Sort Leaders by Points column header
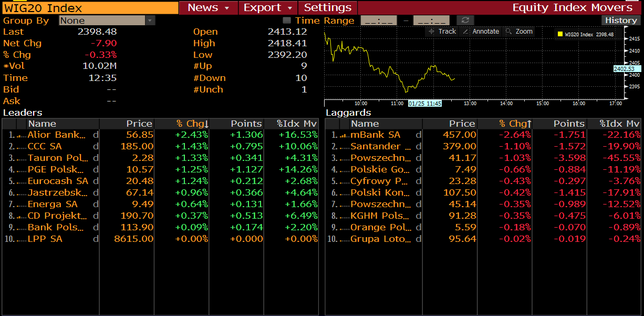The image size is (644, 316). coord(236,124)
